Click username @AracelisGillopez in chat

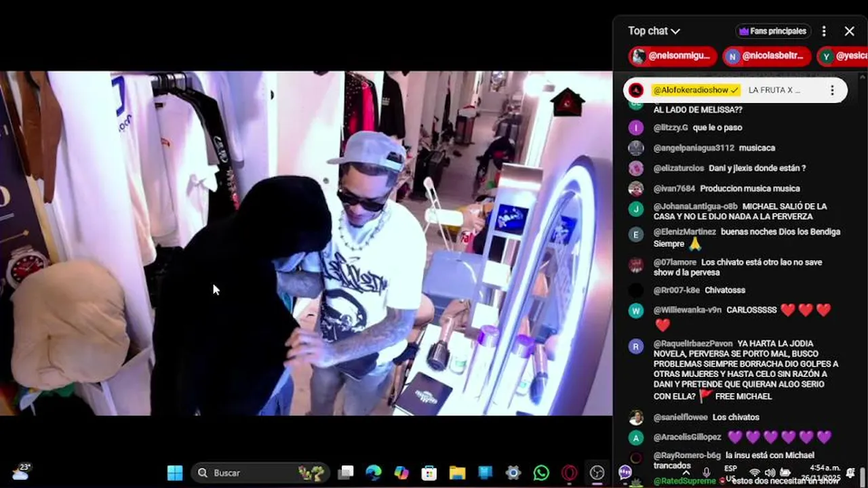687,438
